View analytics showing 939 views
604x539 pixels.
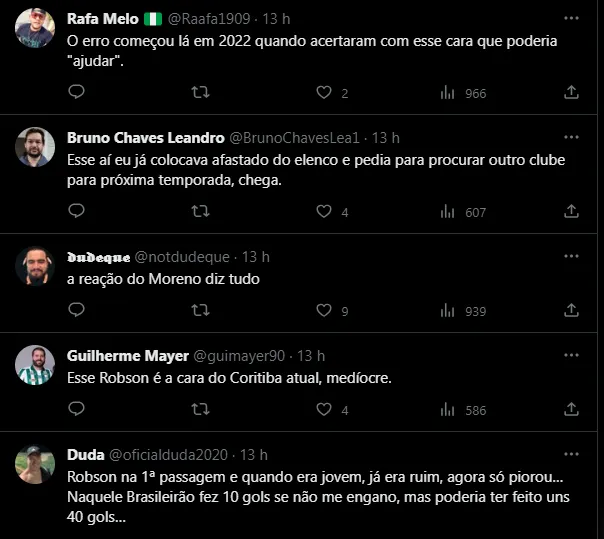(463, 311)
